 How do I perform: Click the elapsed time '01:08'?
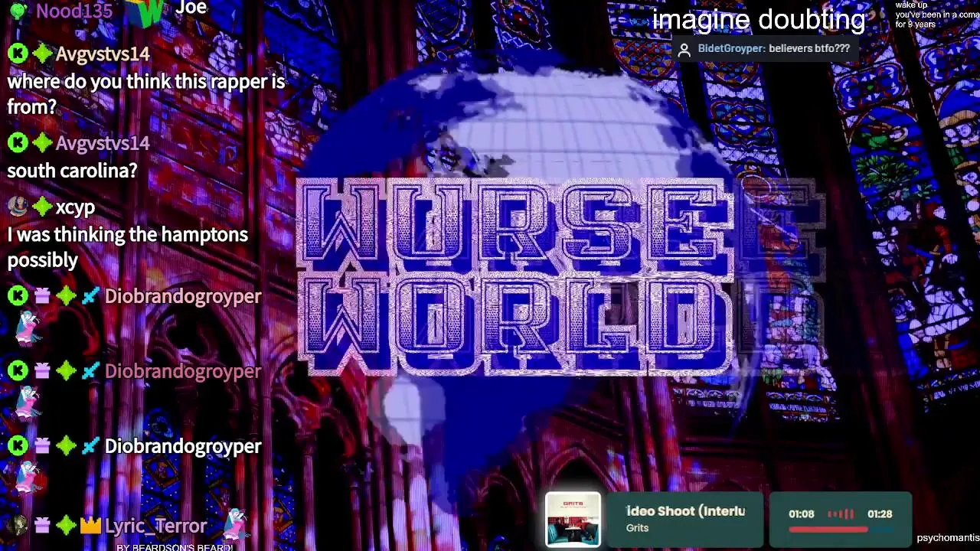[x=802, y=514]
